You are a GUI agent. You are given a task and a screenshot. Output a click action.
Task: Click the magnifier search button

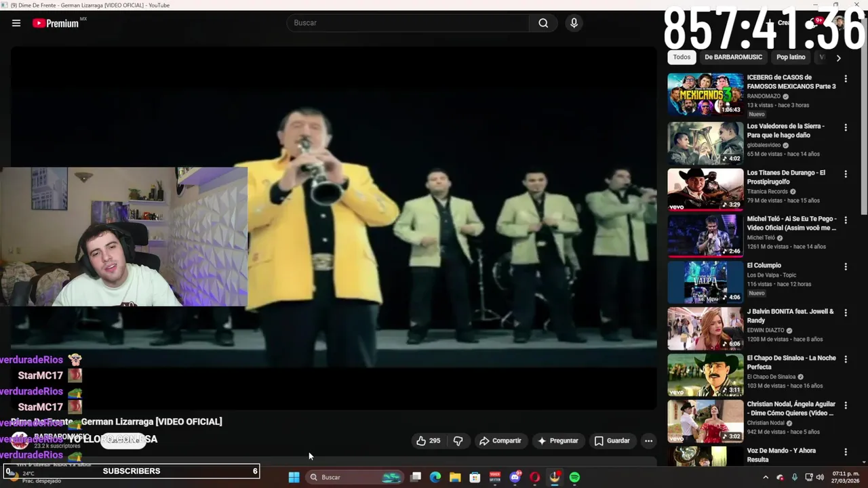pyautogui.click(x=543, y=23)
